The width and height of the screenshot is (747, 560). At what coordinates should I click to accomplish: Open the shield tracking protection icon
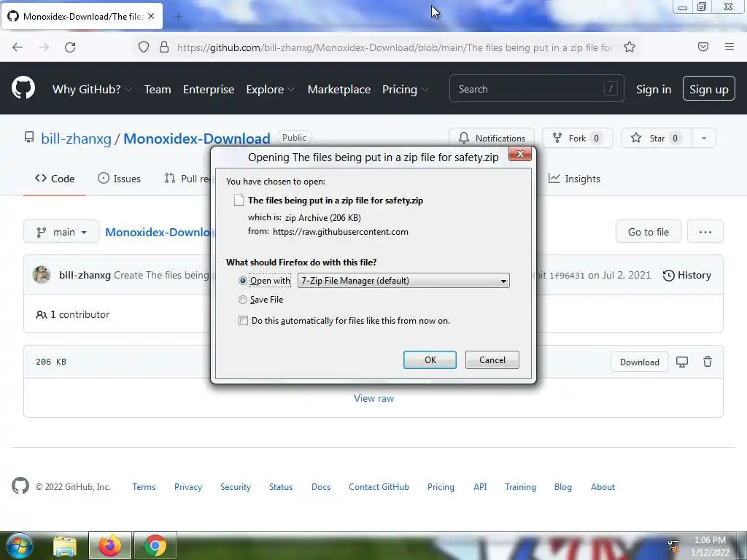144,47
